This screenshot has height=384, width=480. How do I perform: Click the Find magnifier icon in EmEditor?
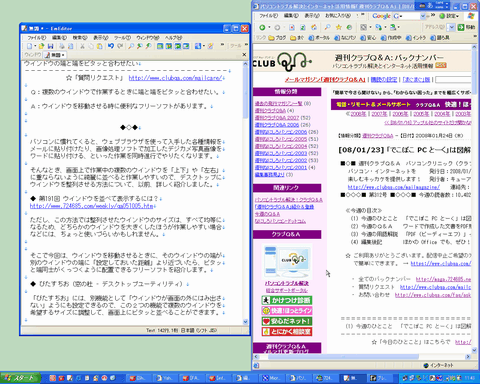(131, 46)
